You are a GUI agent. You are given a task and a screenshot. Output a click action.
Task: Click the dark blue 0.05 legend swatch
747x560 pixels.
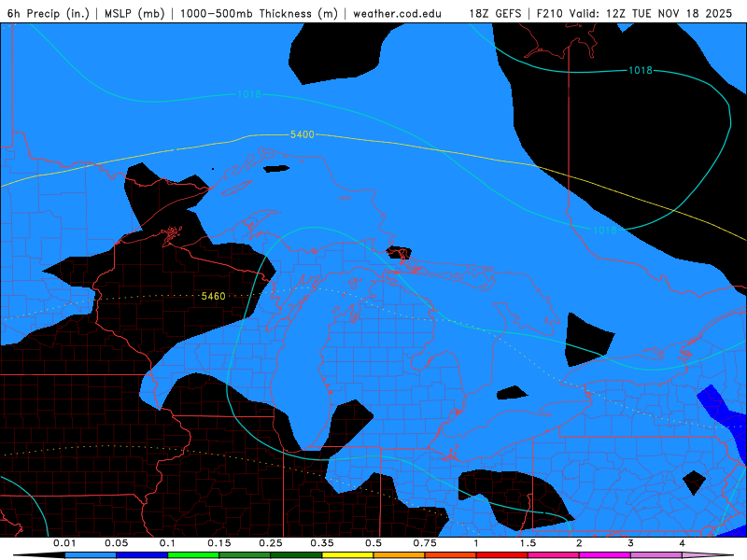point(142,555)
